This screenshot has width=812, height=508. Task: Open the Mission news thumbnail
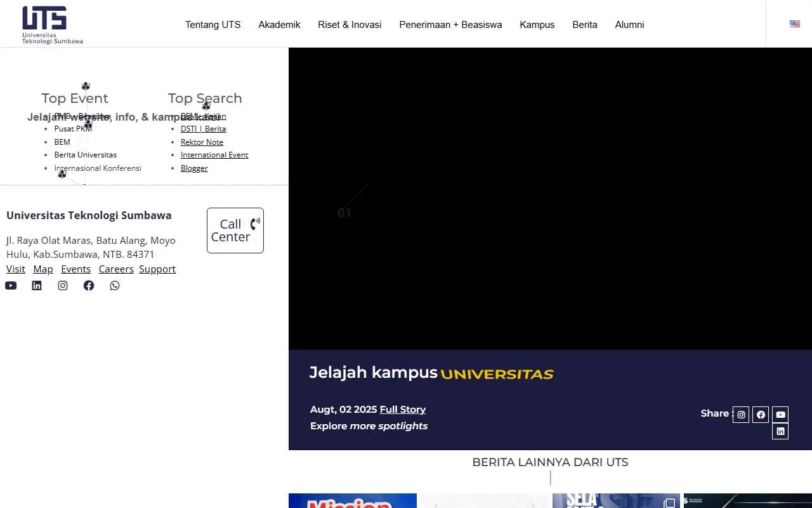(353, 501)
